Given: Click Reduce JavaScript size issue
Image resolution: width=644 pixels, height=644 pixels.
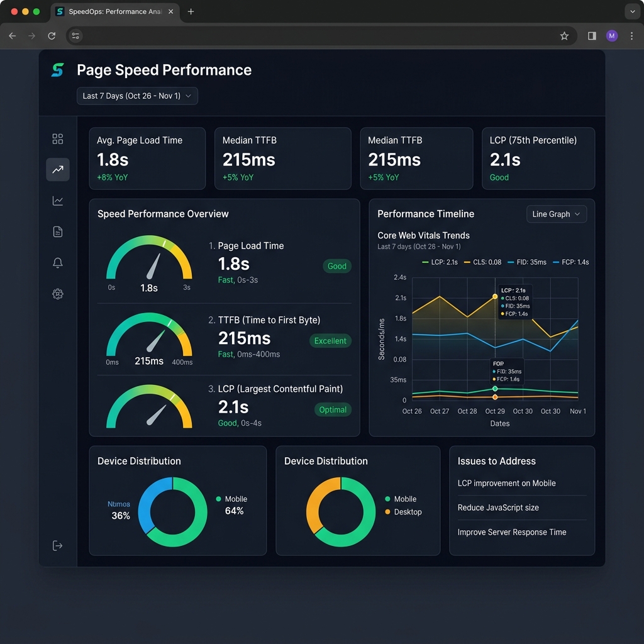Looking at the screenshot, I should point(498,508).
